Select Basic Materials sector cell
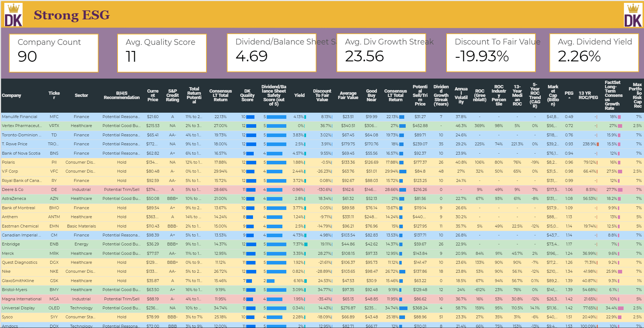 (81, 226)
